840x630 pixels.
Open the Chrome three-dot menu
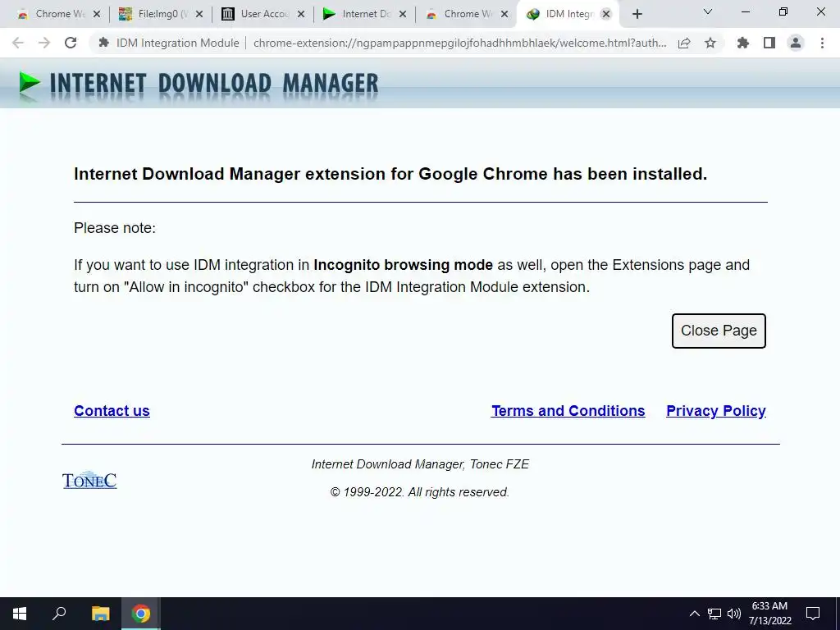(822, 43)
